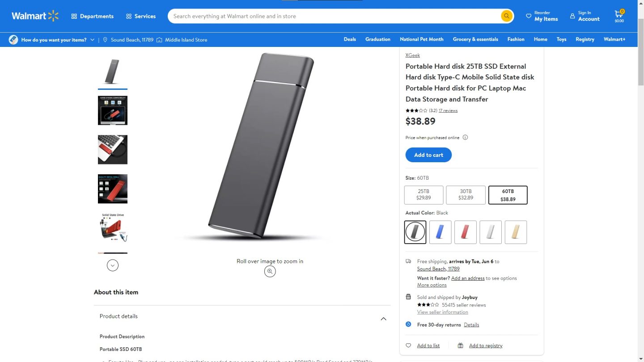
Task: Open the Departments menu
Action: pos(92,16)
